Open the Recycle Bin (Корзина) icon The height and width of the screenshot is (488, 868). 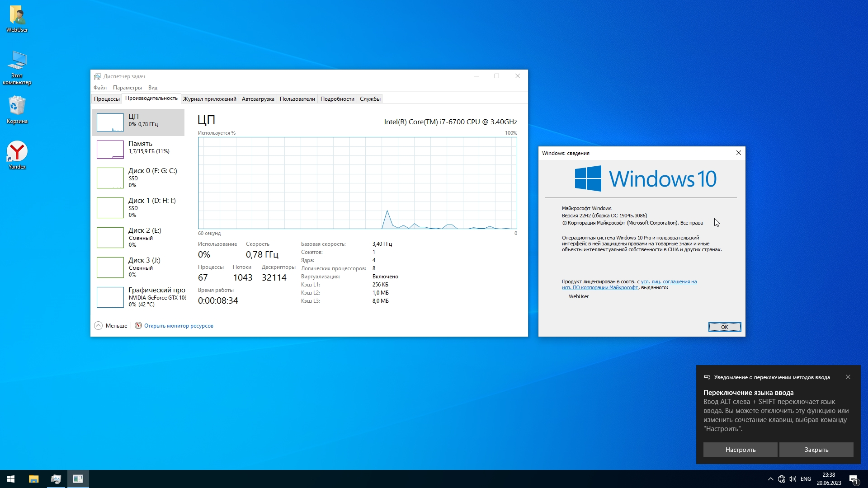pyautogui.click(x=17, y=108)
